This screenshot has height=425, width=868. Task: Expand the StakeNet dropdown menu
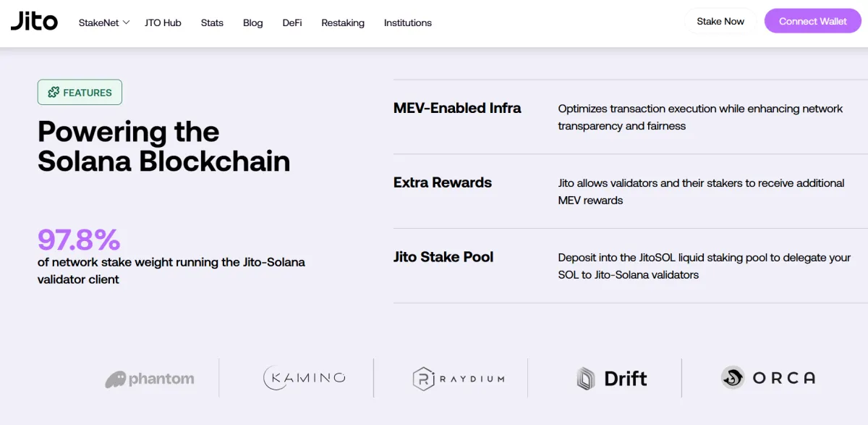(103, 22)
